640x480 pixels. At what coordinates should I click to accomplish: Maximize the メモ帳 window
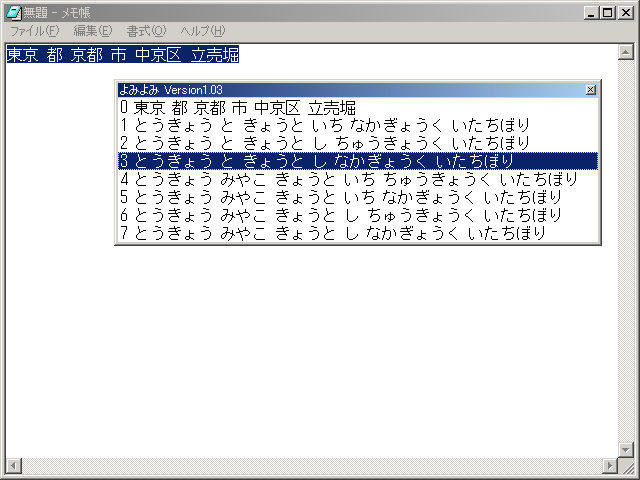tap(607, 13)
